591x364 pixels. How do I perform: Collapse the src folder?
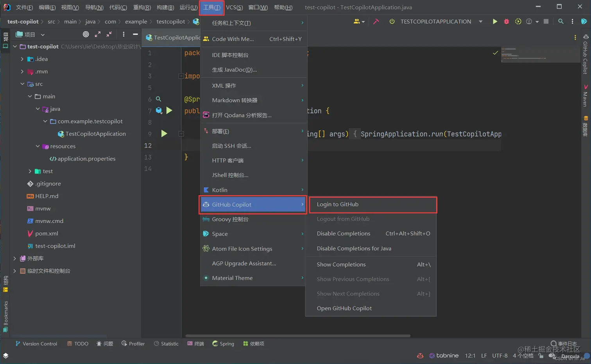pos(22,84)
